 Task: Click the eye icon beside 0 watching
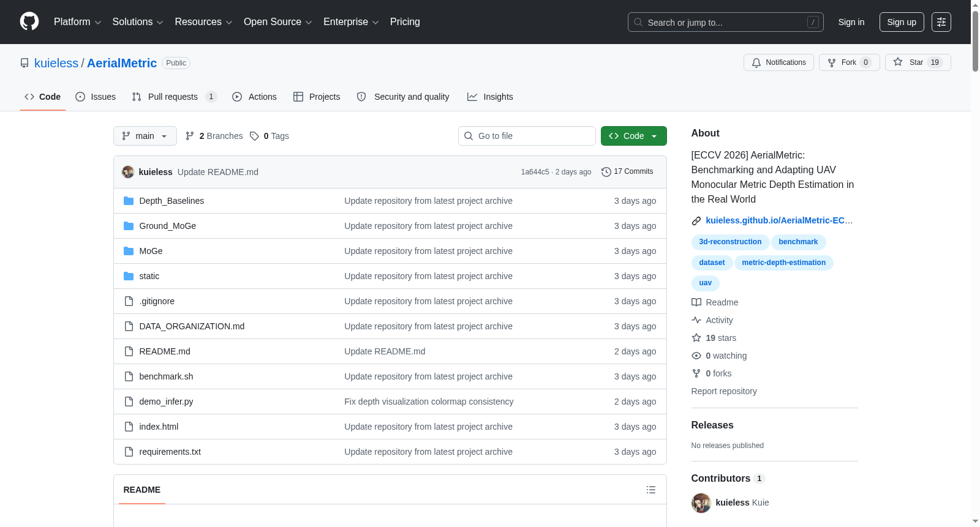click(696, 356)
